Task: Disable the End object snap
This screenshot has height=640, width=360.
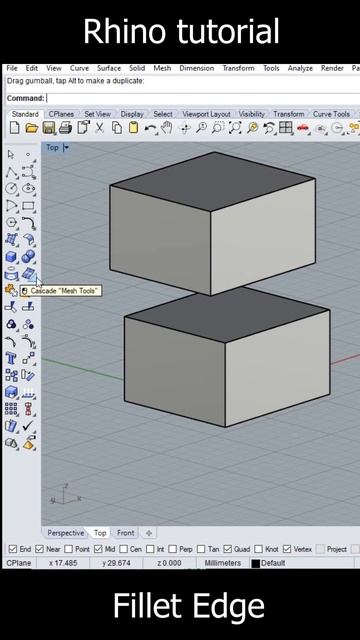Action: click(x=13, y=549)
